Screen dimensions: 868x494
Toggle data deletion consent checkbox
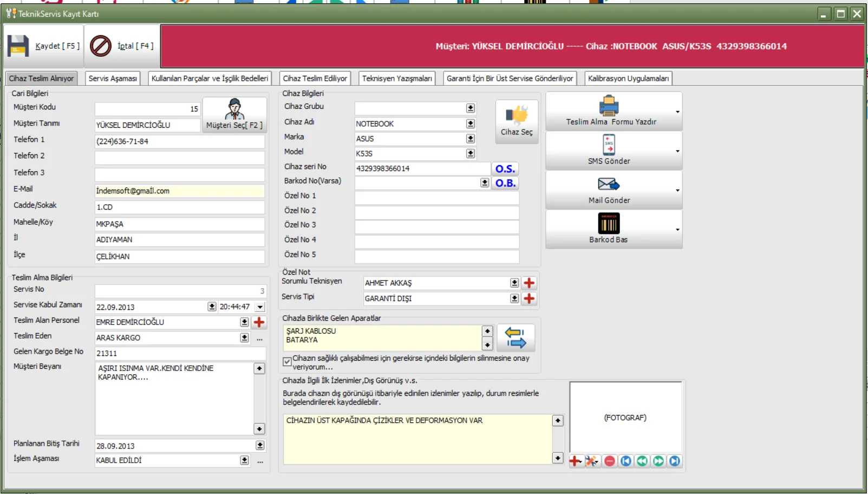287,361
